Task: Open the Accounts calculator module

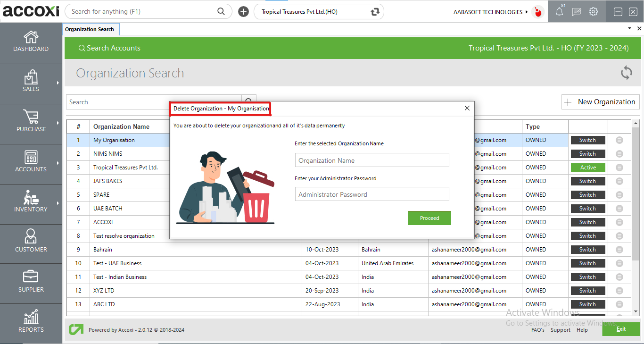Action: [x=31, y=158]
